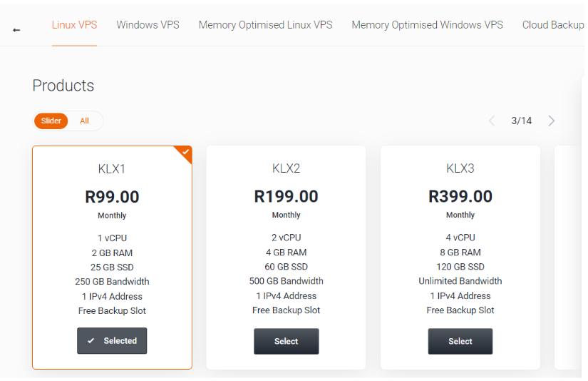Open the Cloud Backup tab
Image resolution: width=588 pixels, height=381 pixels.
[553, 25]
